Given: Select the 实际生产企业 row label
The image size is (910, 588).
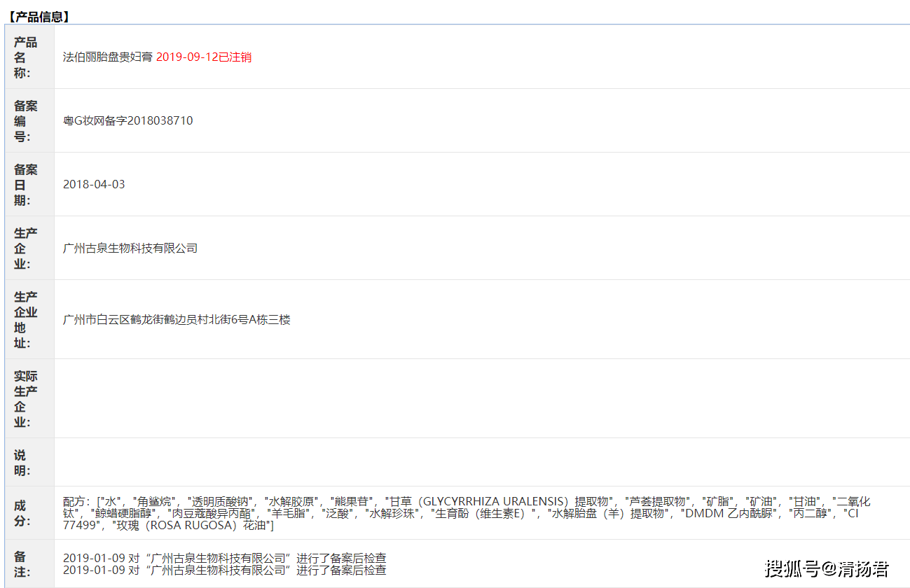Looking at the screenshot, I should pos(26,399).
